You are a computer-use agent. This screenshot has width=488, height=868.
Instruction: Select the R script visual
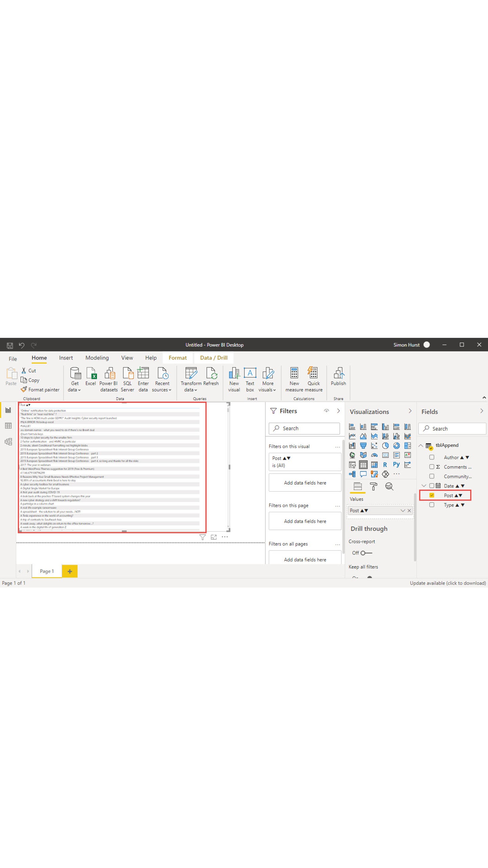(386, 464)
